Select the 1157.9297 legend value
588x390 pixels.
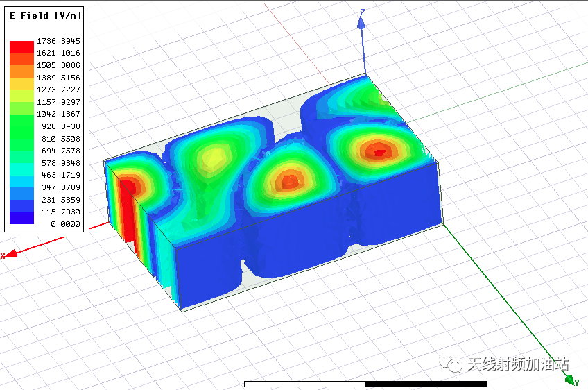pyautogui.click(x=58, y=102)
